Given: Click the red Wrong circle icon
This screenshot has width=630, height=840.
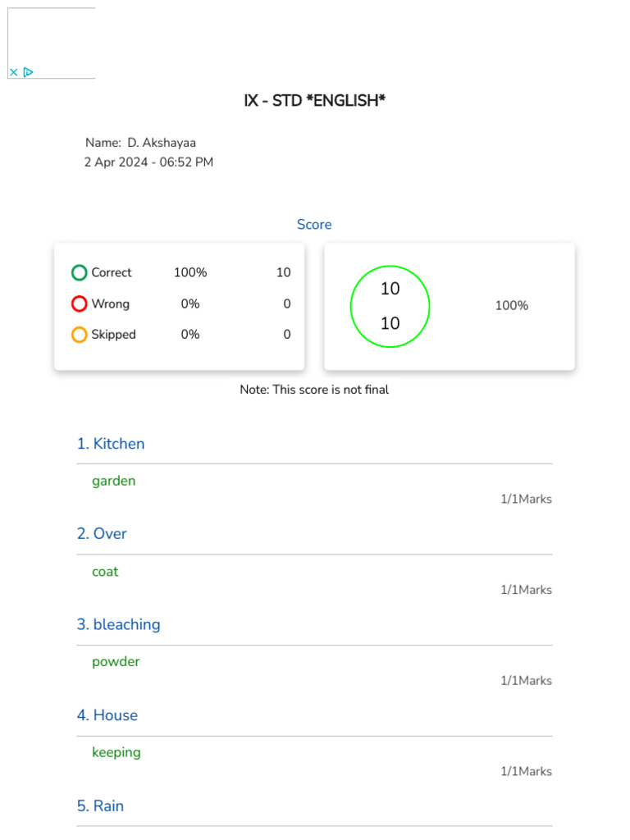Looking at the screenshot, I should click(80, 304).
